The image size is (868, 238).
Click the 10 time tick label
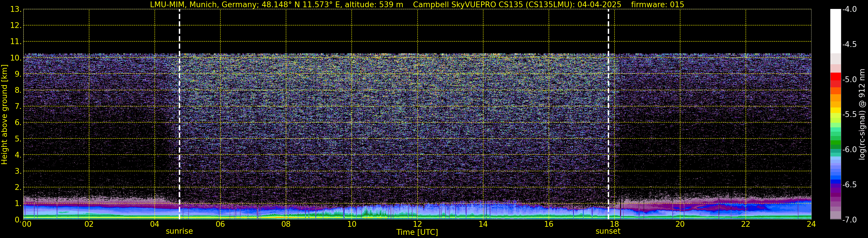pos(352,224)
